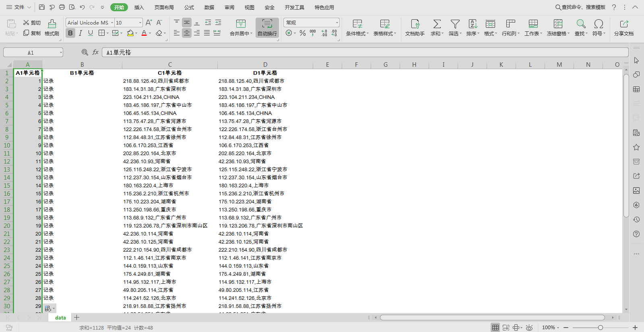Screen dimensions: 644x332
Task: Click the 分享文档 share document button
Action: [624, 28]
